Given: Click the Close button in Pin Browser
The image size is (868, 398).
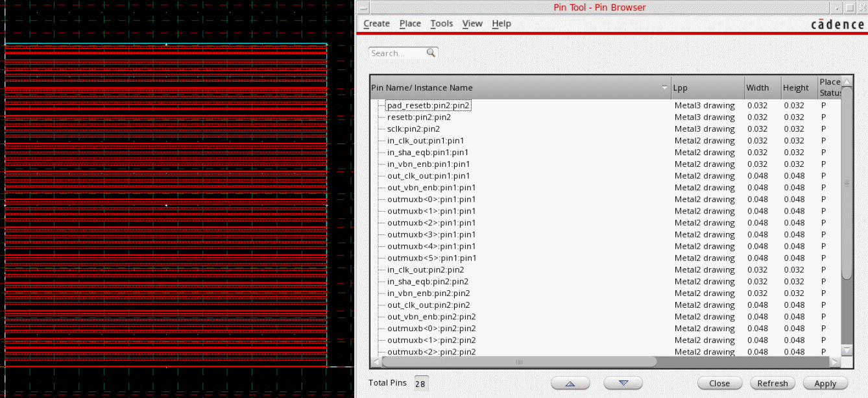Looking at the screenshot, I should (x=719, y=383).
